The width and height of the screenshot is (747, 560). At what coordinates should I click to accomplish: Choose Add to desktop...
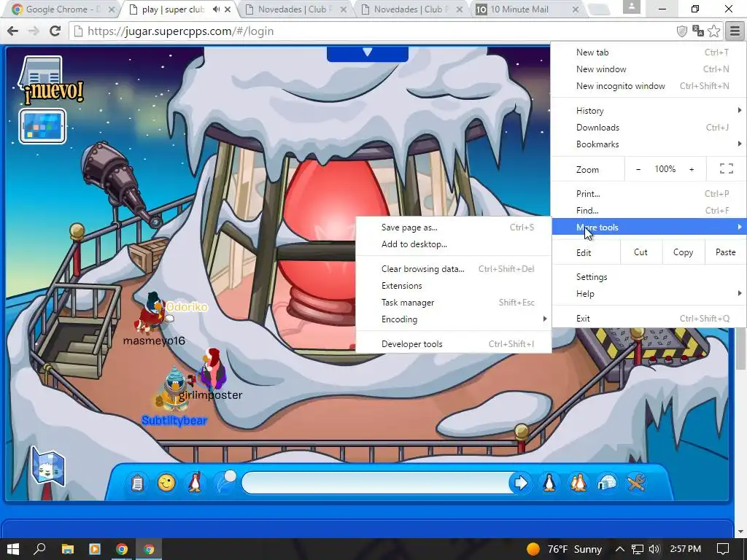click(x=454, y=244)
